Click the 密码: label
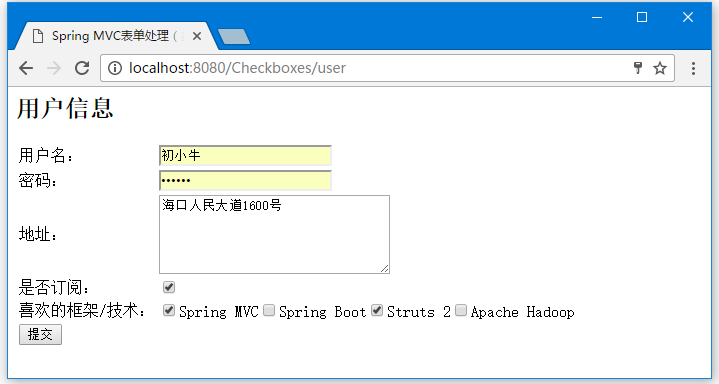The width and height of the screenshot is (719, 384). pyautogui.click(x=38, y=180)
